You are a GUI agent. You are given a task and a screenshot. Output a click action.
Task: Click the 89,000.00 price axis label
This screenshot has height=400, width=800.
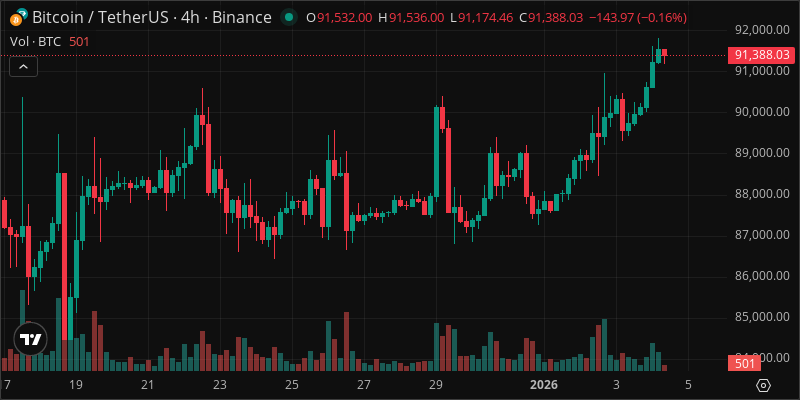click(x=762, y=153)
